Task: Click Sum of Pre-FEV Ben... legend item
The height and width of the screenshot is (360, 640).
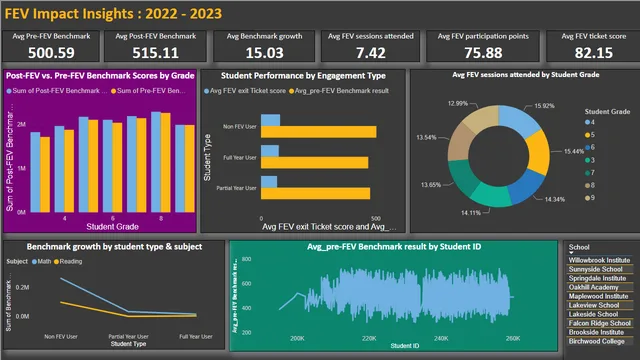Action: pos(148,91)
